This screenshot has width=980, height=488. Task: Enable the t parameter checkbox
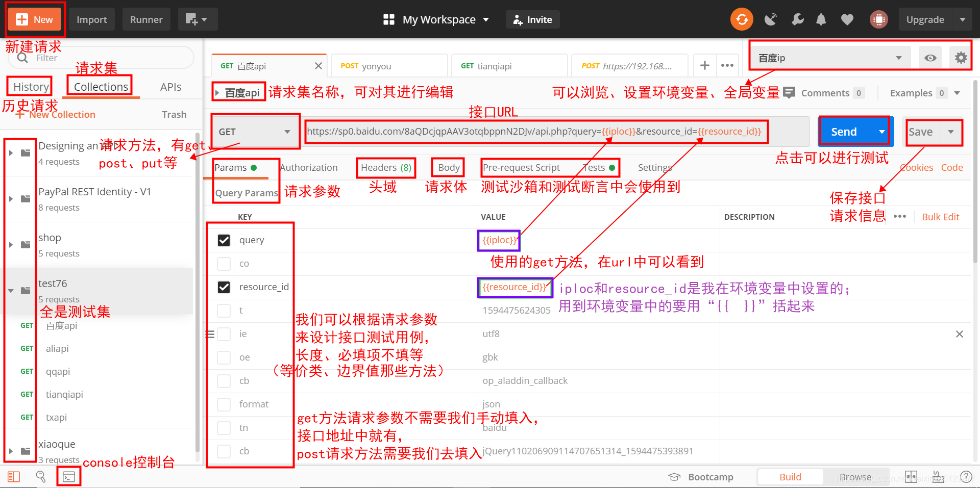(224, 311)
